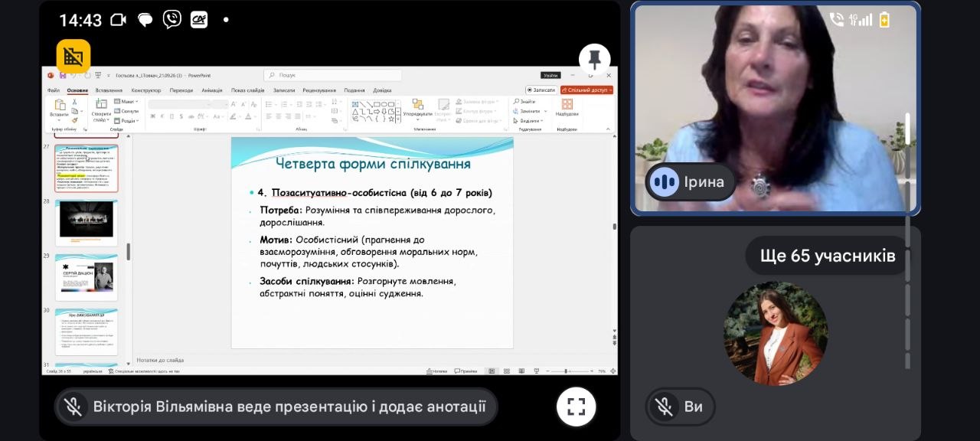This screenshot has height=441, width=980.
Task: Tap the muted mic icon by Вікторія Вільямівна
Action: 73,407
